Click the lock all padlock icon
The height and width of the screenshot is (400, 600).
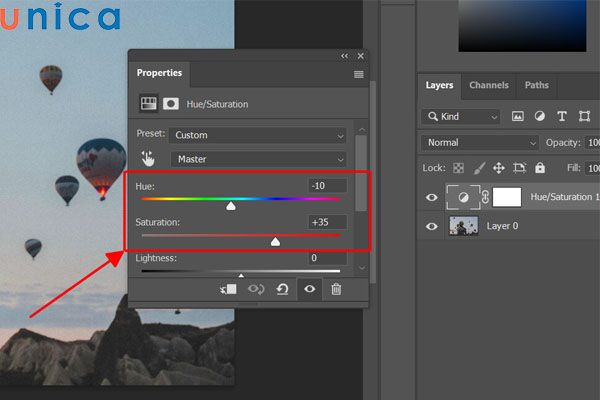pos(540,168)
